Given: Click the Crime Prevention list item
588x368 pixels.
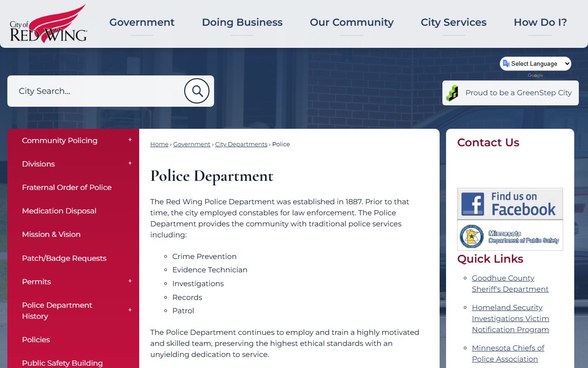Looking at the screenshot, I should [204, 257].
